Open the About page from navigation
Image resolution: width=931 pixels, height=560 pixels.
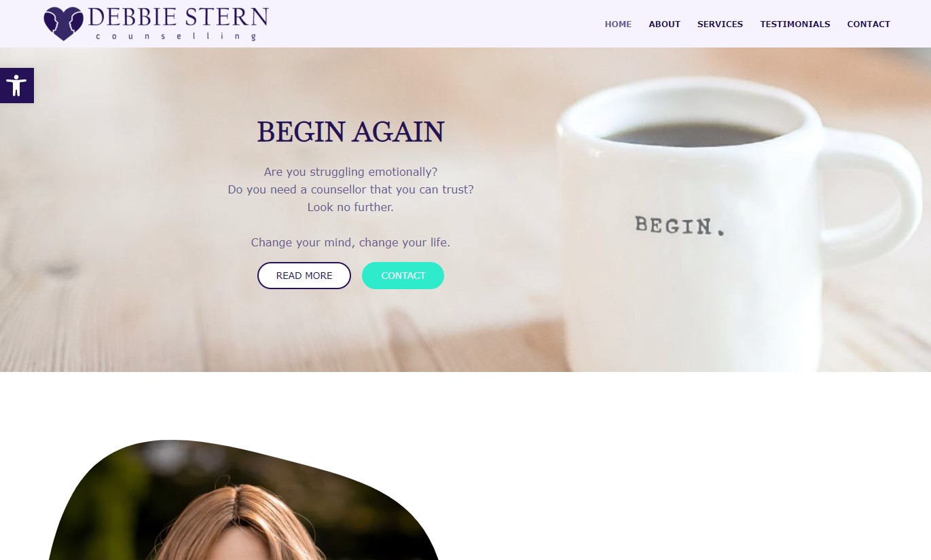pyautogui.click(x=664, y=24)
